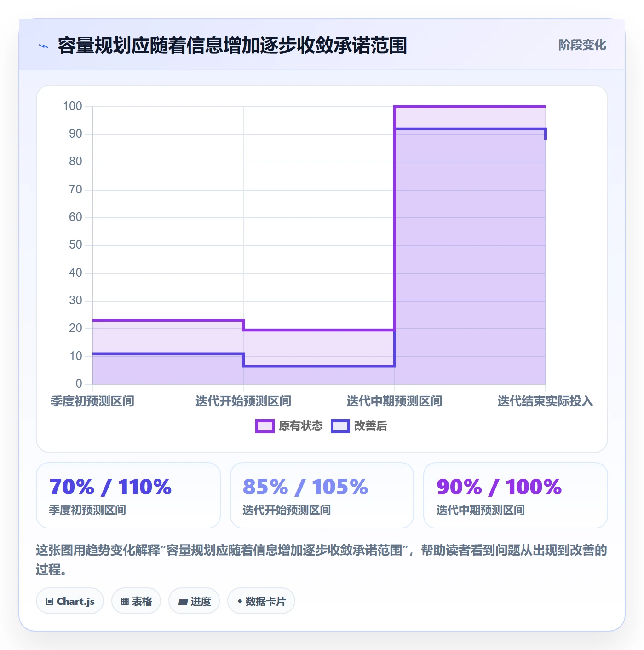This screenshot has height=650, width=644.
Task: Click the 迭代中期预测区间 x-axis label
Action: click(x=395, y=401)
